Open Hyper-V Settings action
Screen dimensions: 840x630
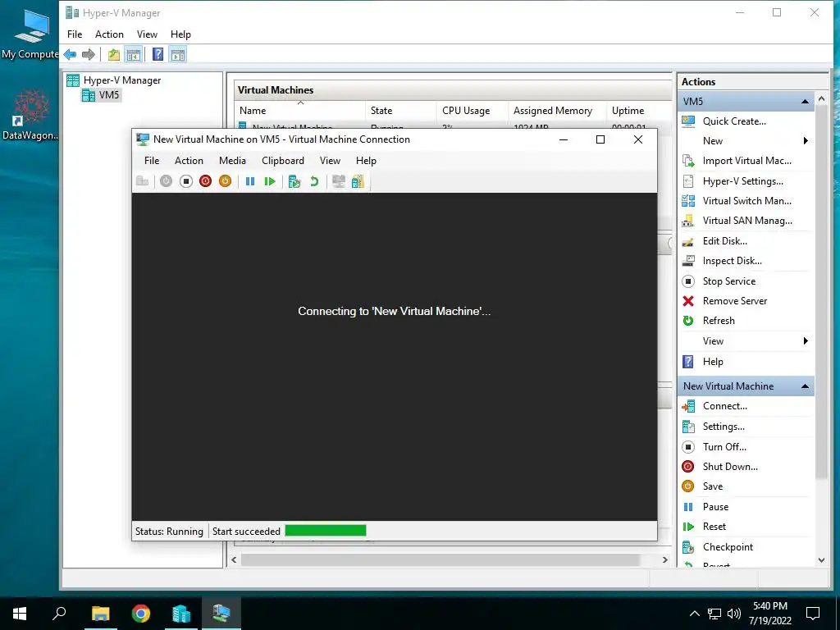(x=742, y=181)
